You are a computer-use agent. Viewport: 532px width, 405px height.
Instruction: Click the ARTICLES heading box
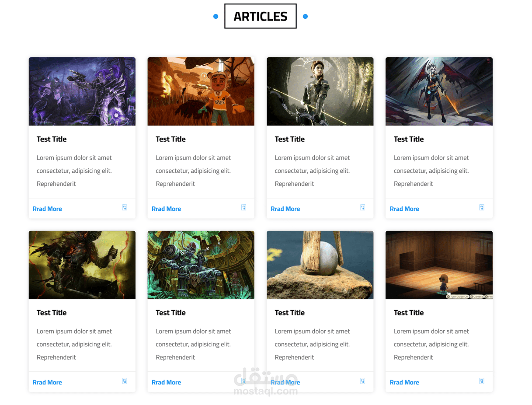261,16
